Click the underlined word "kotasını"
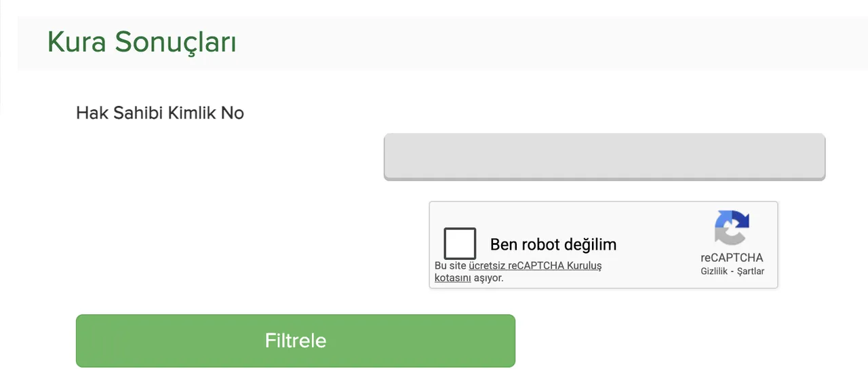The image size is (868, 382). pyautogui.click(x=452, y=278)
